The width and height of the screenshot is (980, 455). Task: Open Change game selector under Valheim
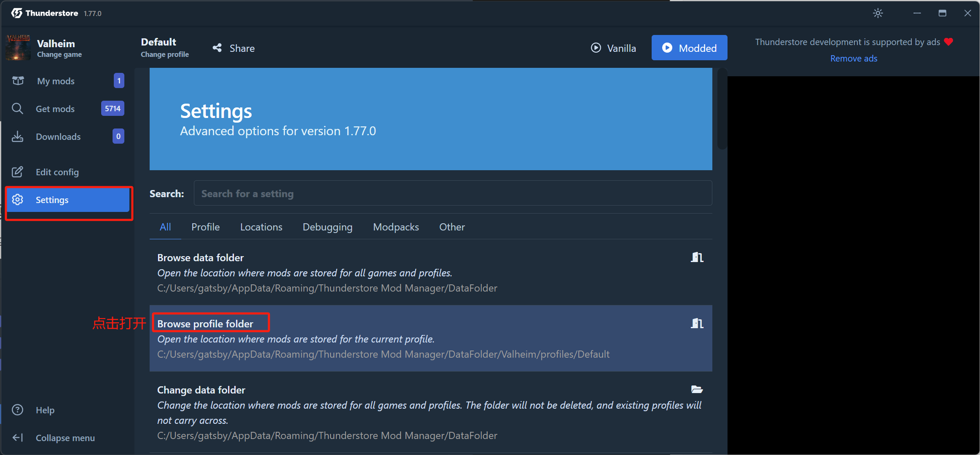(59, 55)
